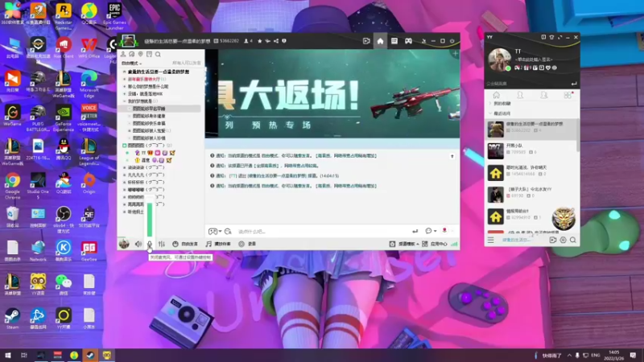This screenshot has width=644, height=362.
Task: Open the main menu hamburger icon in YY window
Action: 491,240
